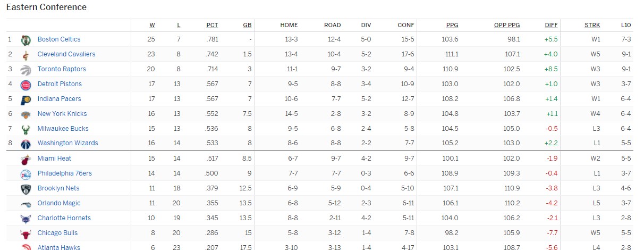Image resolution: width=644 pixels, height=250 pixels.
Task: Sort standings by DIFF column header
Action: (551, 25)
